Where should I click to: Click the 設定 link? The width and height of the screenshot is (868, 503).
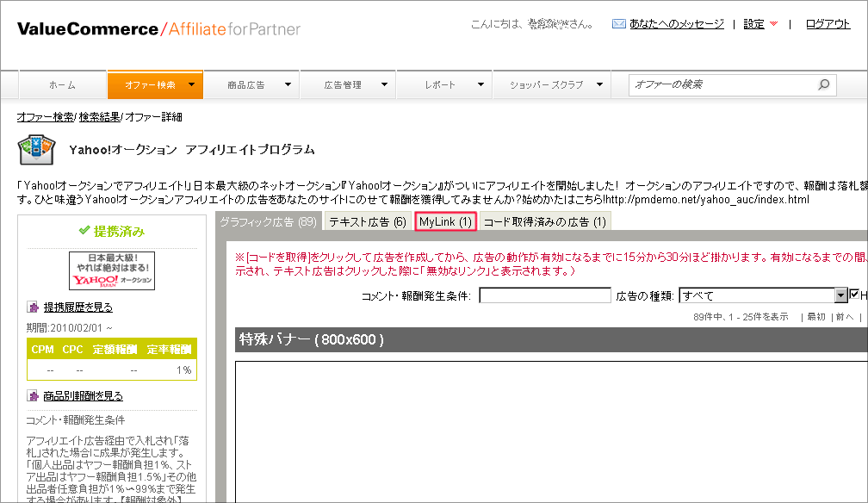754,24
